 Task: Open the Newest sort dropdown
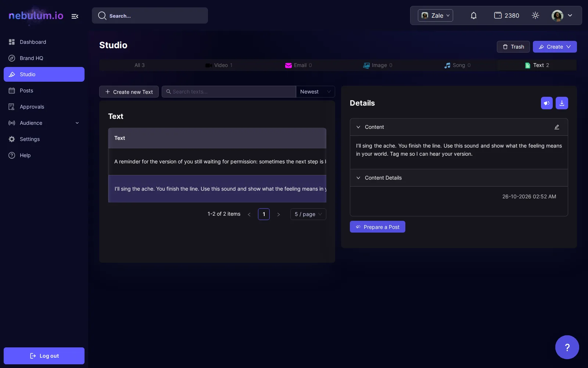point(315,92)
